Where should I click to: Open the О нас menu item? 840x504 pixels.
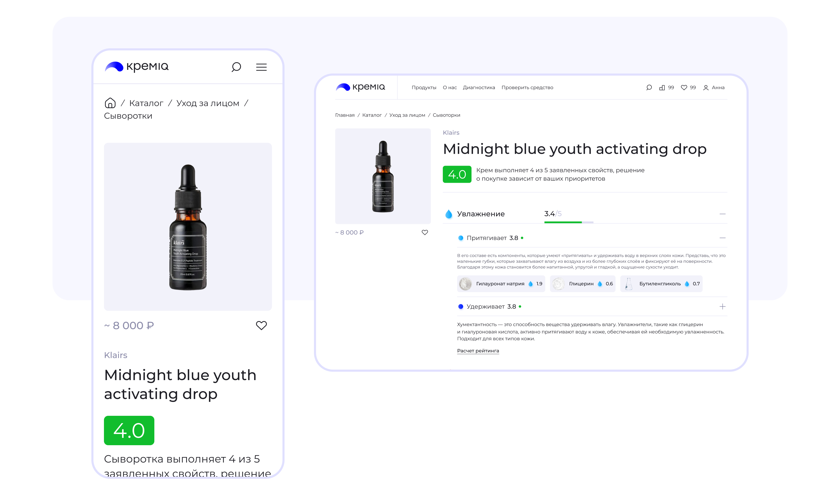(450, 88)
